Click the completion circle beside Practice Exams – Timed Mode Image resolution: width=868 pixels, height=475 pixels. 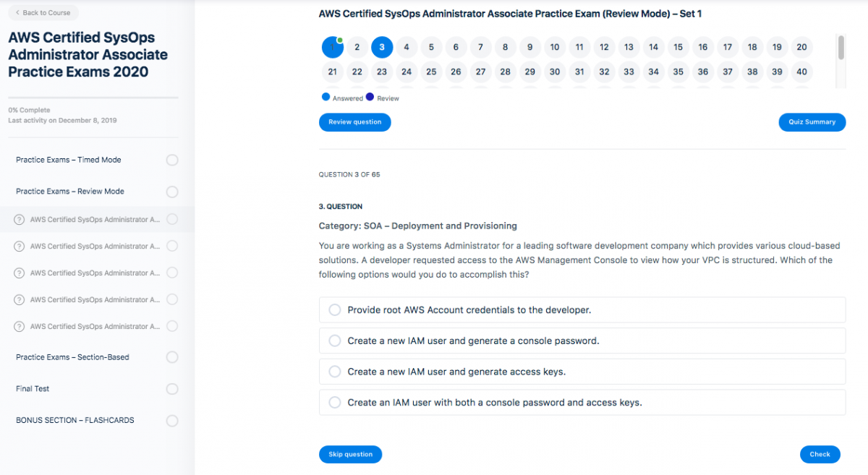click(172, 160)
